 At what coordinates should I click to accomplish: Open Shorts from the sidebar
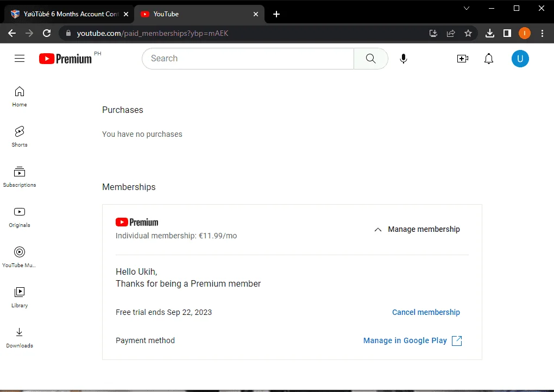20,137
